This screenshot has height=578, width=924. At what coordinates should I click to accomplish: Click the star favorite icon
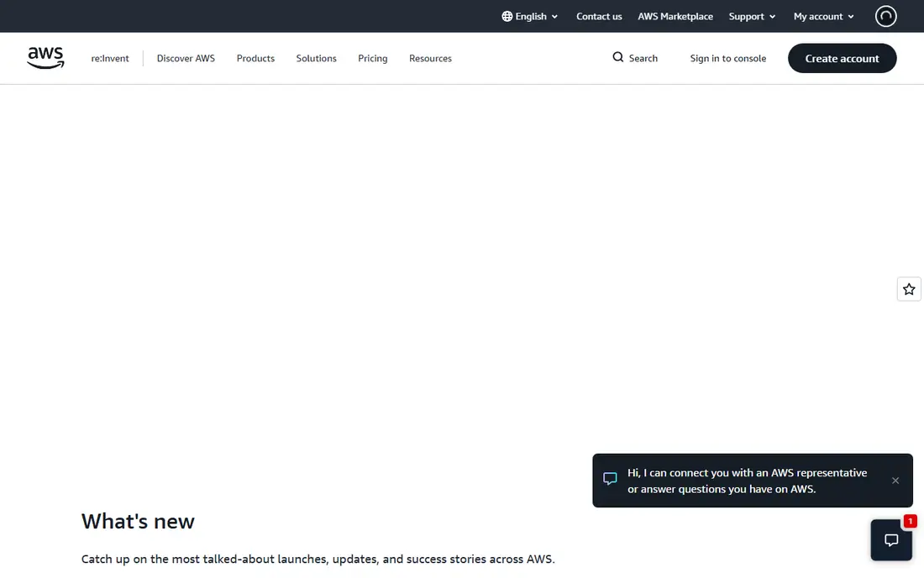pos(909,289)
